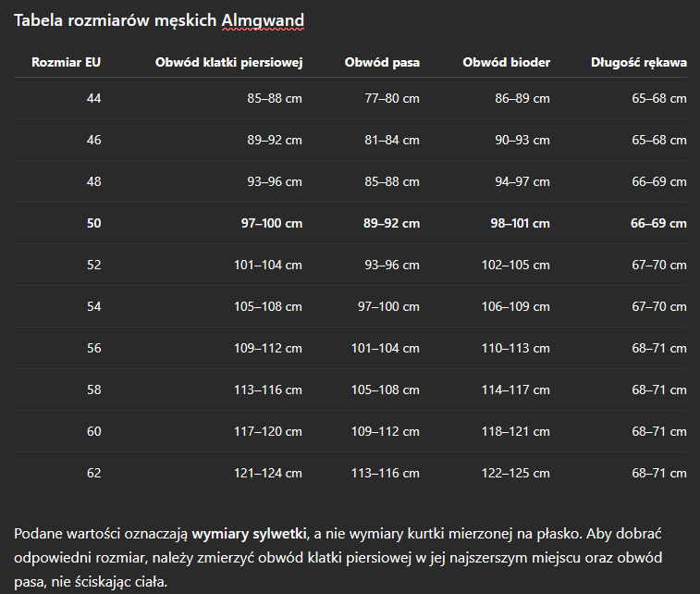Select the 85–88 cm chest cell for size 44

tap(275, 98)
